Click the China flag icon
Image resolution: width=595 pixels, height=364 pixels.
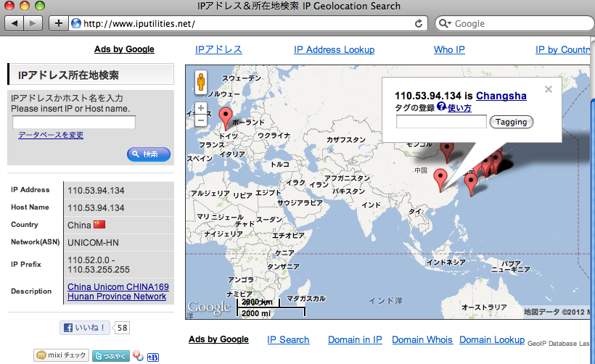(x=99, y=225)
